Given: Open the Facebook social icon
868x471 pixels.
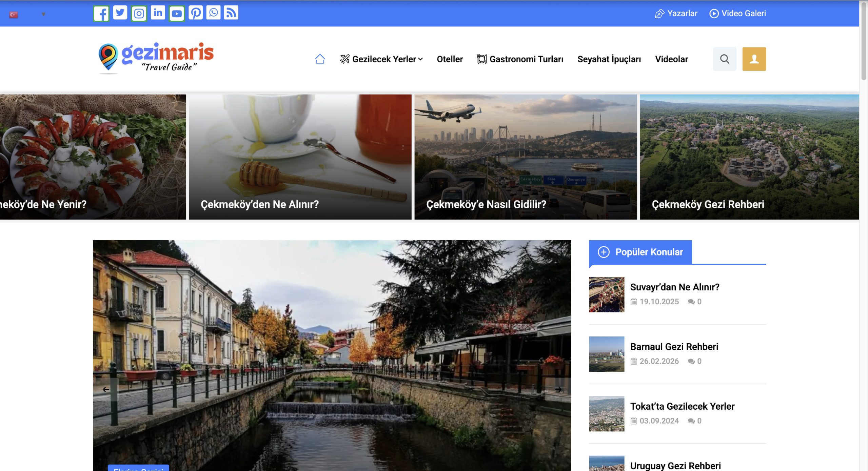Looking at the screenshot, I should pyautogui.click(x=101, y=14).
